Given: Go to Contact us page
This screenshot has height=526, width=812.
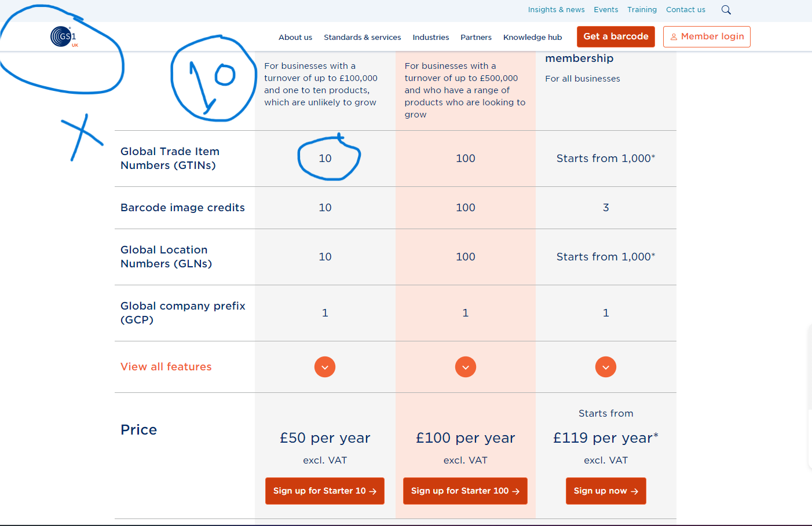Looking at the screenshot, I should click(686, 10).
